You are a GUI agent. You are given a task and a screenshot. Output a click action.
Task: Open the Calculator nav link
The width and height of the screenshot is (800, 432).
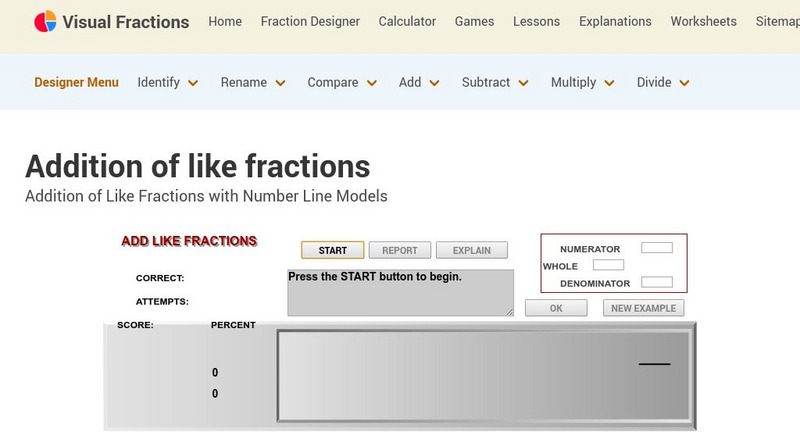click(407, 21)
